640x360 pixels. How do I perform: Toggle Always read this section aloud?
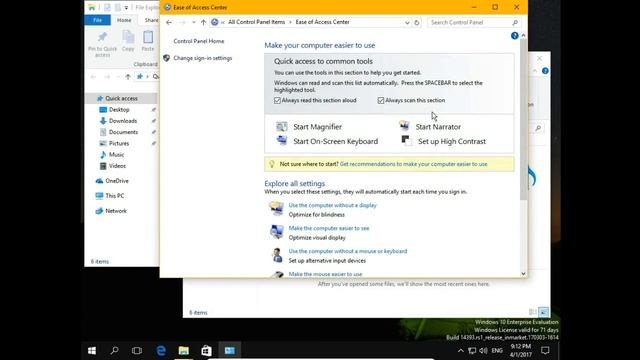click(278, 100)
